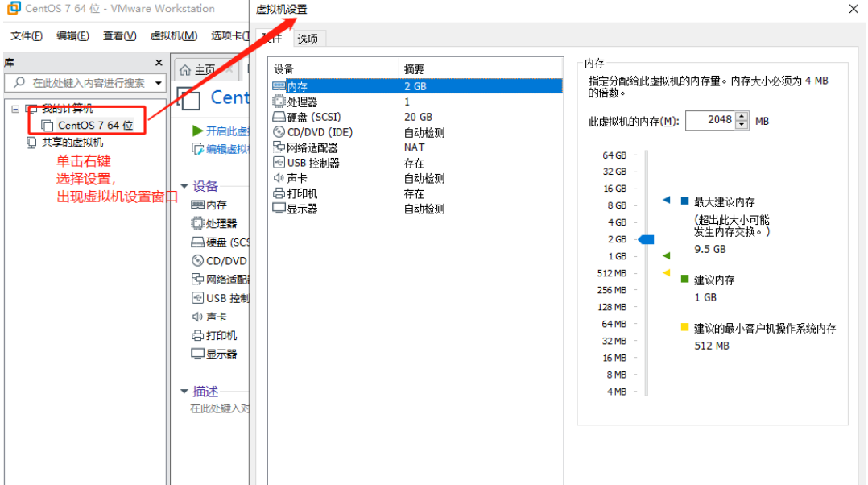Select CentOS 7 64 位 in library tree
The height and width of the screenshot is (485, 868).
click(95, 126)
